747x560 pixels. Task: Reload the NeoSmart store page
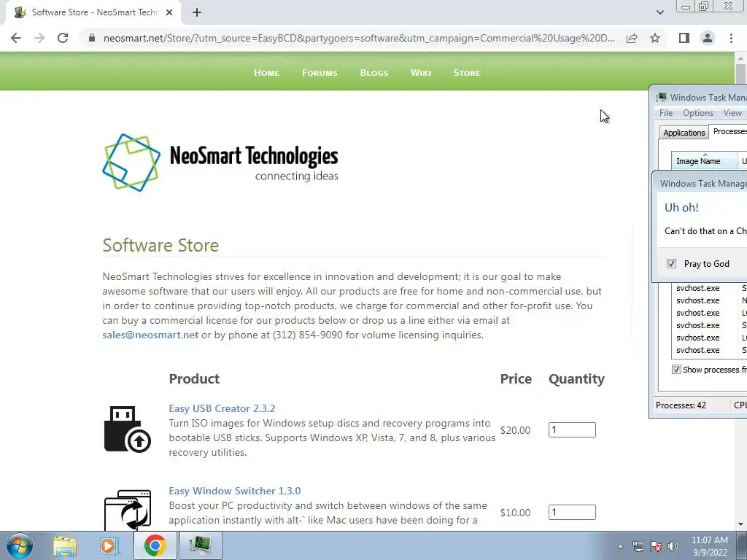pyautogui.click(x=63, y=38)
